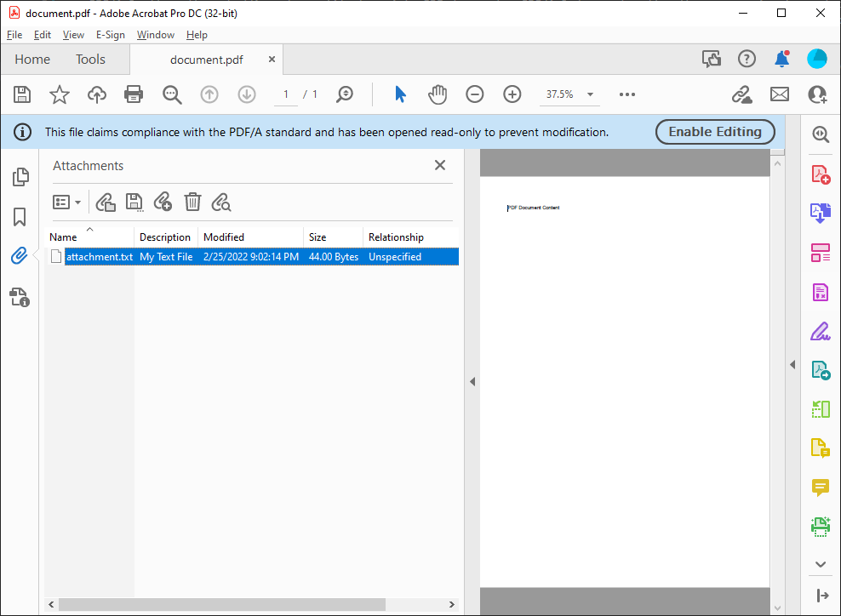Viewport: 841px width, 616px height.
Task: Print the document using the printer icon
Action: click(134, 94)
